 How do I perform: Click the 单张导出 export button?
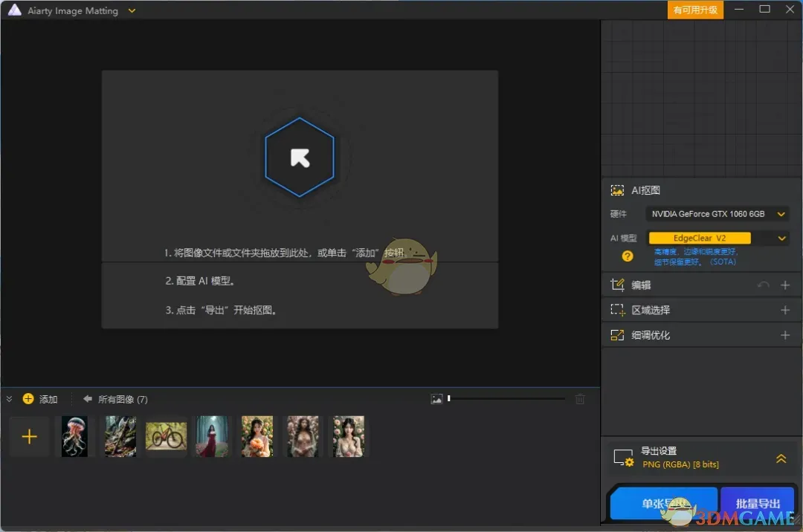(x=664, y=503)
